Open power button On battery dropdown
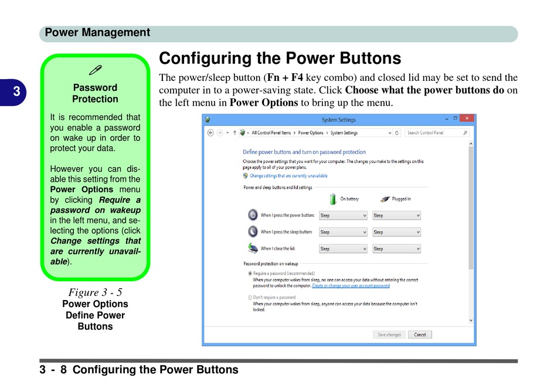 point(343,216)
